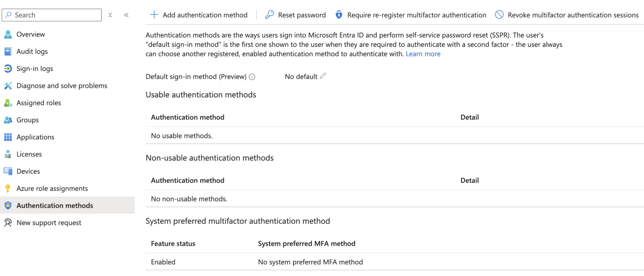
Task: Click the Licenses badge icon
Action: click(x=8, y=154)
